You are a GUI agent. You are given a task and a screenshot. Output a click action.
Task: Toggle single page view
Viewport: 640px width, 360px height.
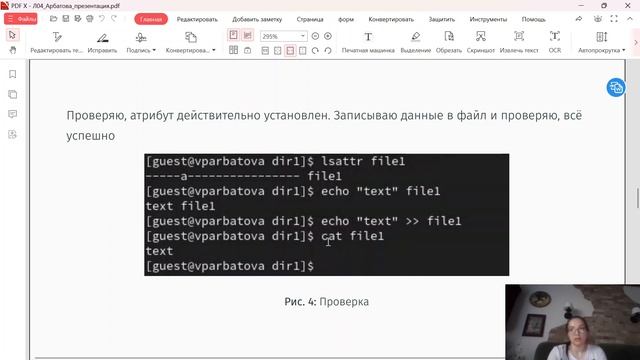point(233,36)
